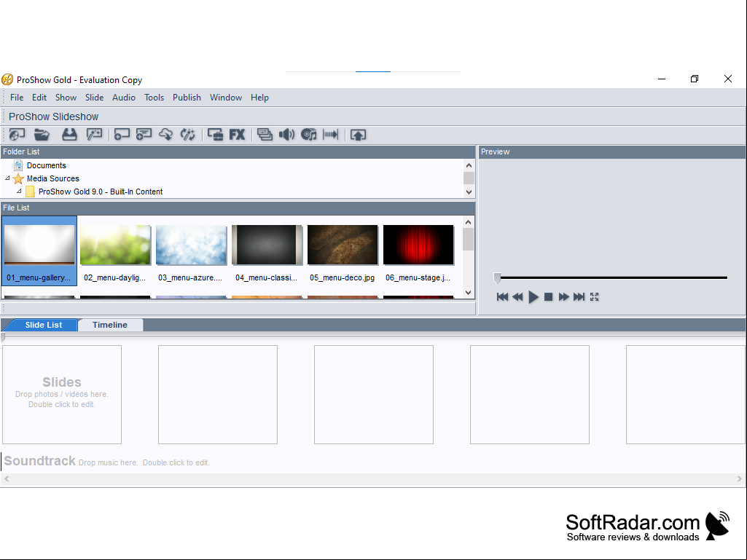
Task: Click File List scroll down arrow
Action: point(469,293)
